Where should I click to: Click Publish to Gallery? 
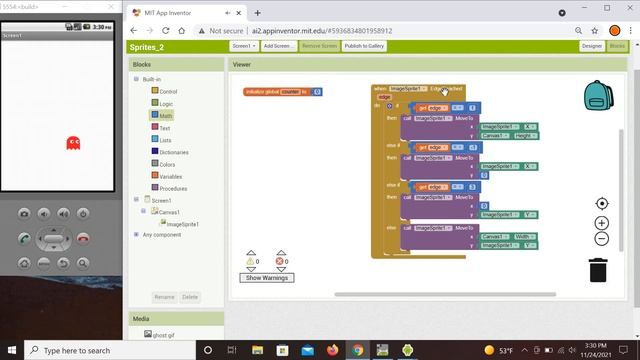point(364,46)
